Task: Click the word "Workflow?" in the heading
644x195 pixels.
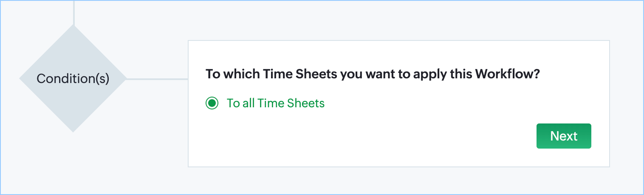Action: click(508, 74)
